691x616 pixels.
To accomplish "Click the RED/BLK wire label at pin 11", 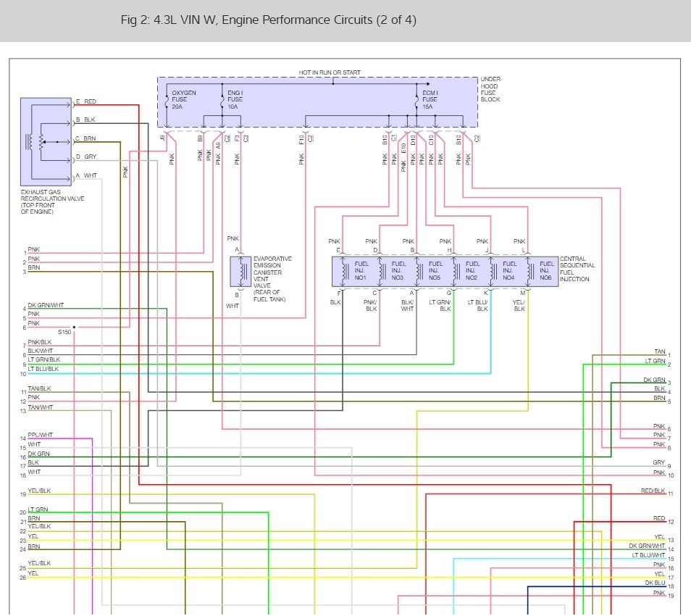I will click(x=653, y=491).
